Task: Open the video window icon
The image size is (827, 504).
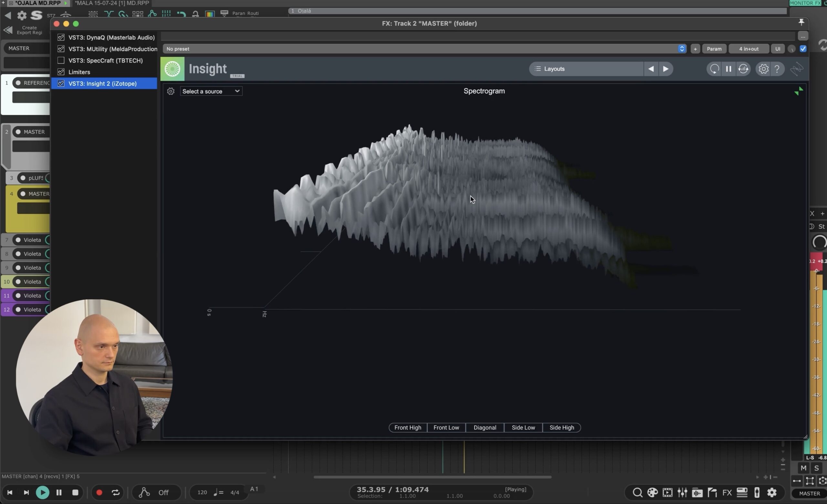Action: point(667,492)
